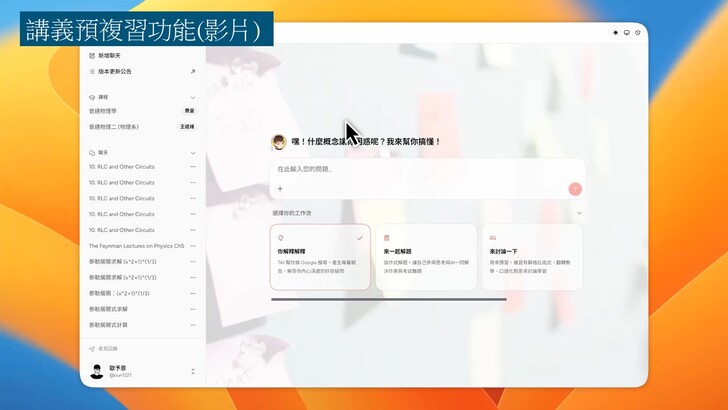Click the 意見回饋 feedback icon

(92, 349)
